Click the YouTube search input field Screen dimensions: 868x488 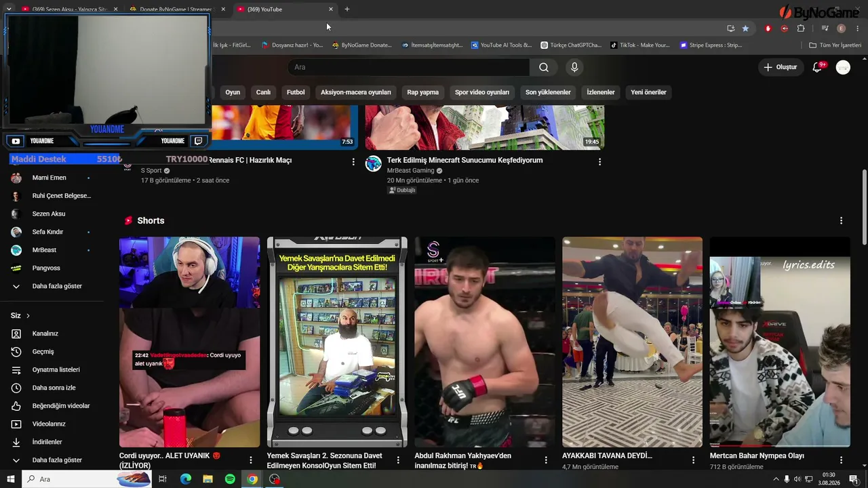tap(410, 67)
